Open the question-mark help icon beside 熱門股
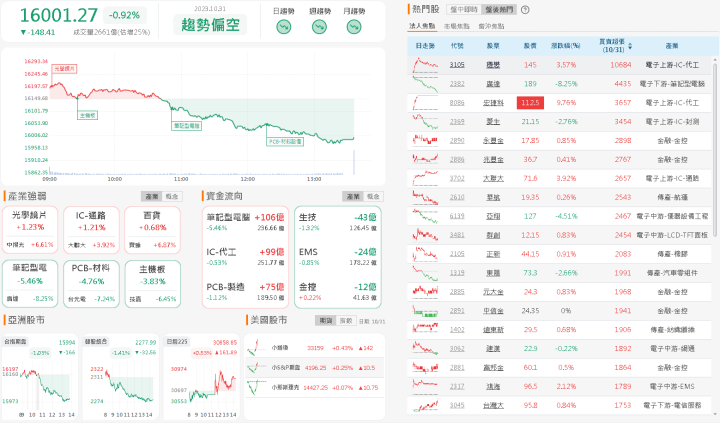This screenshot has width=720, height=423. click(525, 10)
